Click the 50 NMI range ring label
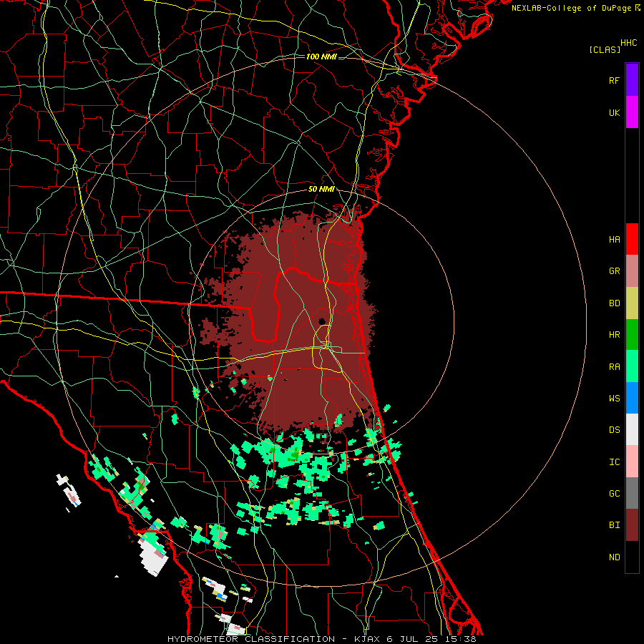Viewport: 644px width, 644px height. 321,189
